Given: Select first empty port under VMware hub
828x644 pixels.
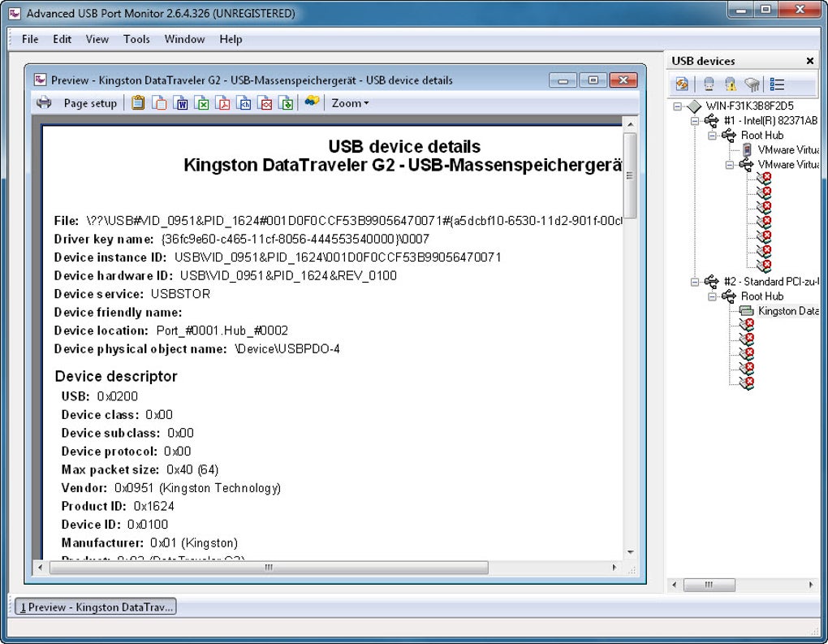Looking at the screenshot, I should pos(764,179).
